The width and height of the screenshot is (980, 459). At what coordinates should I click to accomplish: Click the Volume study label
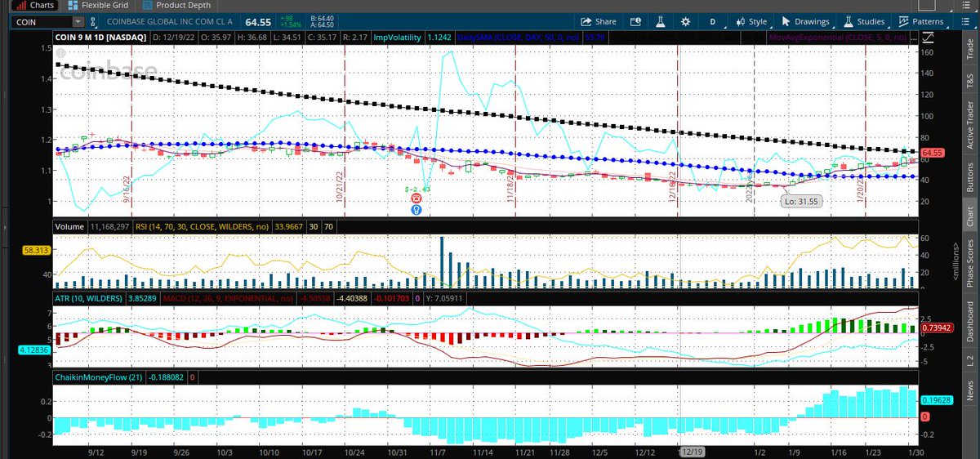click(69, 225)
